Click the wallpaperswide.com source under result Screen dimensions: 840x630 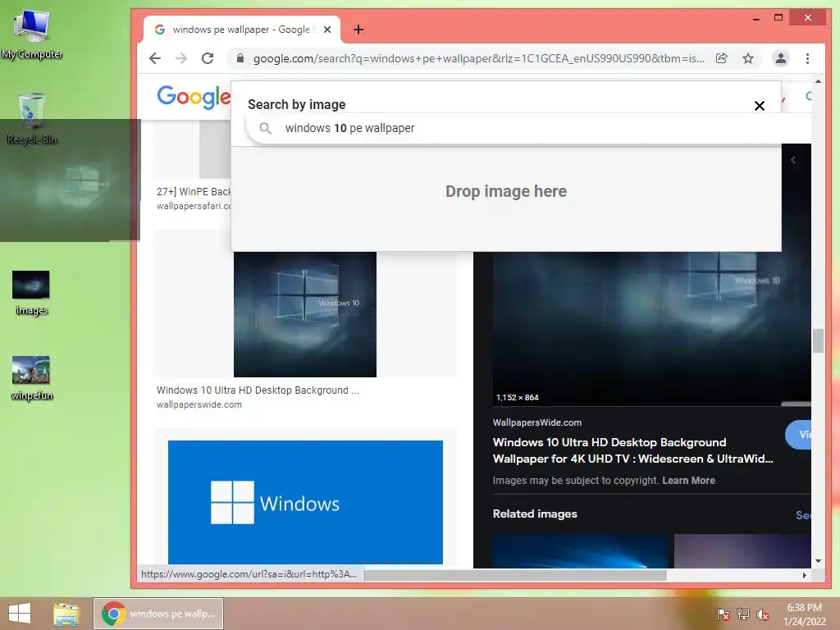(199, 405)
